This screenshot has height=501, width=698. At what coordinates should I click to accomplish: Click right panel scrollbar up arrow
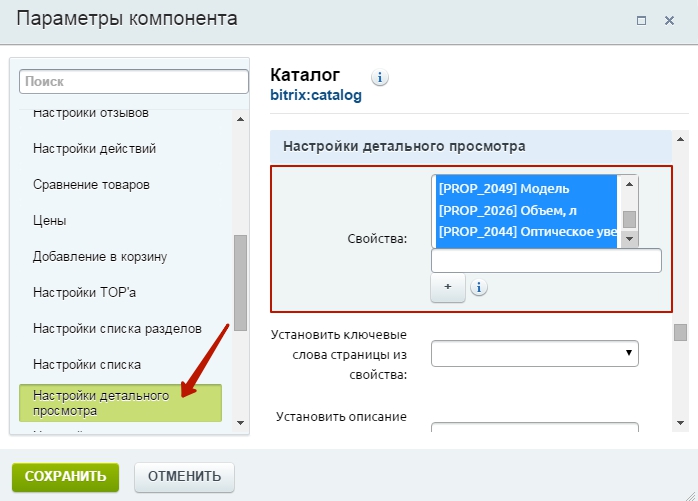[x=680, y=139]
